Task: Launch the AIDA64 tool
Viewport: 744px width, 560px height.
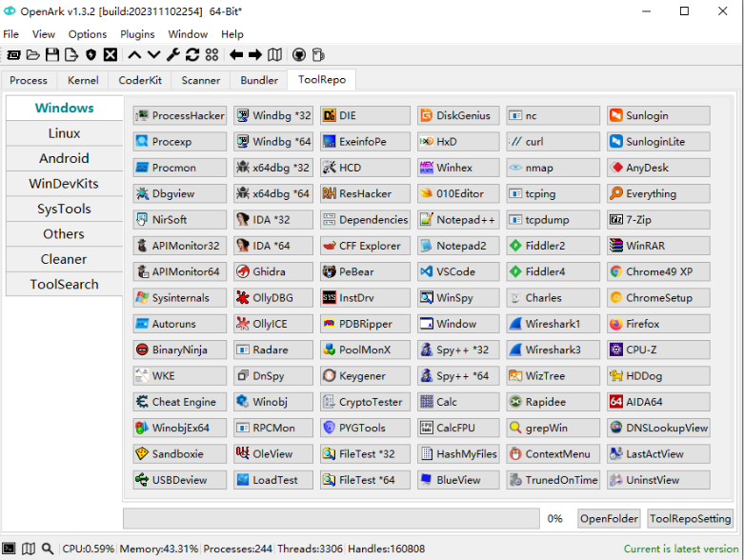Action: click(x=658, y=402)
